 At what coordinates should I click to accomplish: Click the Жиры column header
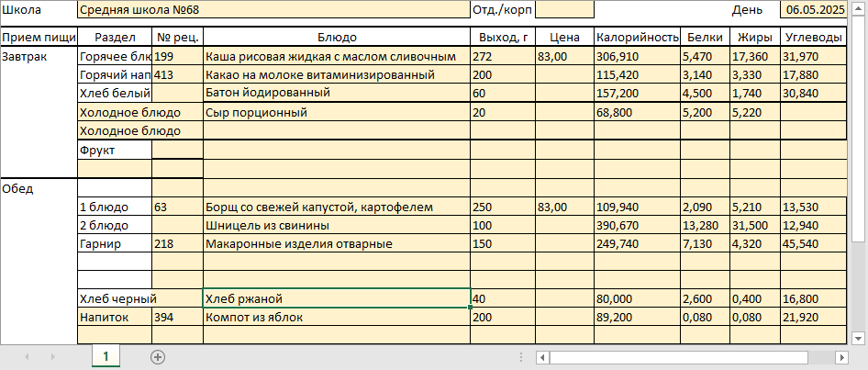pyautogui.click(x=755, y=37)
